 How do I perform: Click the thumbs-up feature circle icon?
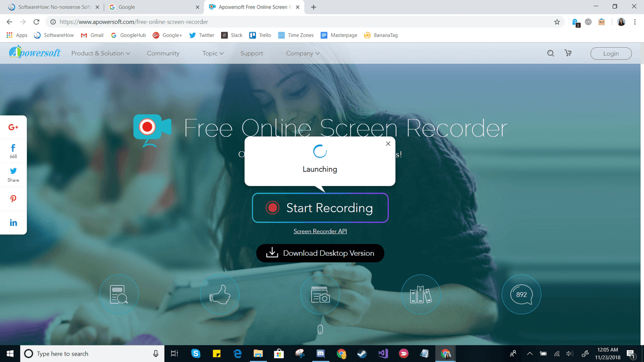pyautogui.click(x=219, y=294)
